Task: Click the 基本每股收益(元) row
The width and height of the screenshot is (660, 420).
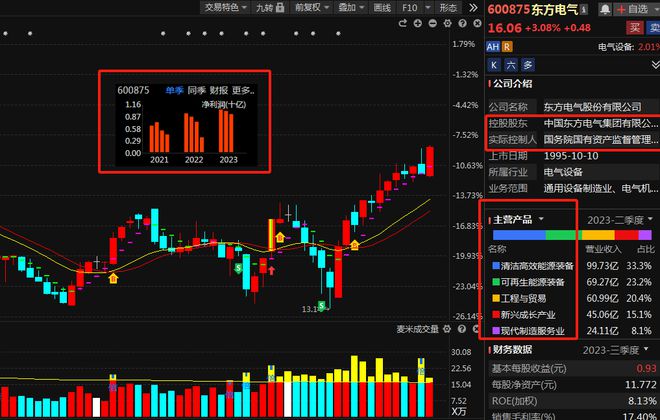Action: point(574,369)
